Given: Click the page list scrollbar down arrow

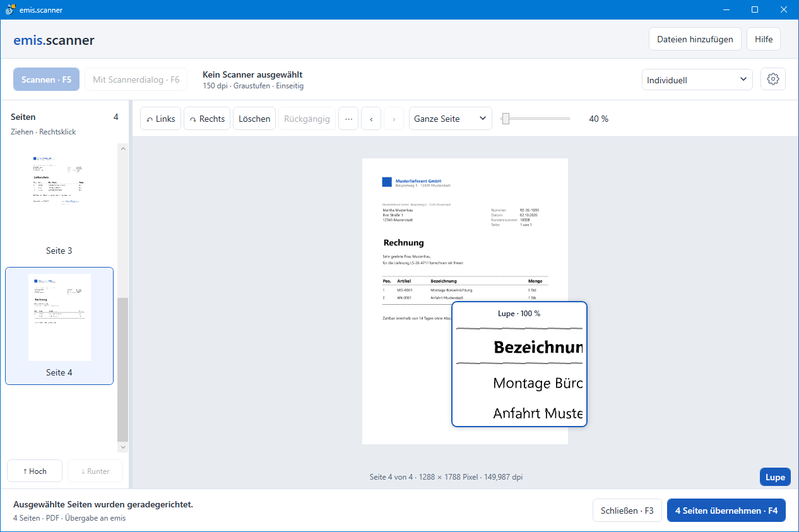Looking at the screenshot, I should tap(123, 447).
